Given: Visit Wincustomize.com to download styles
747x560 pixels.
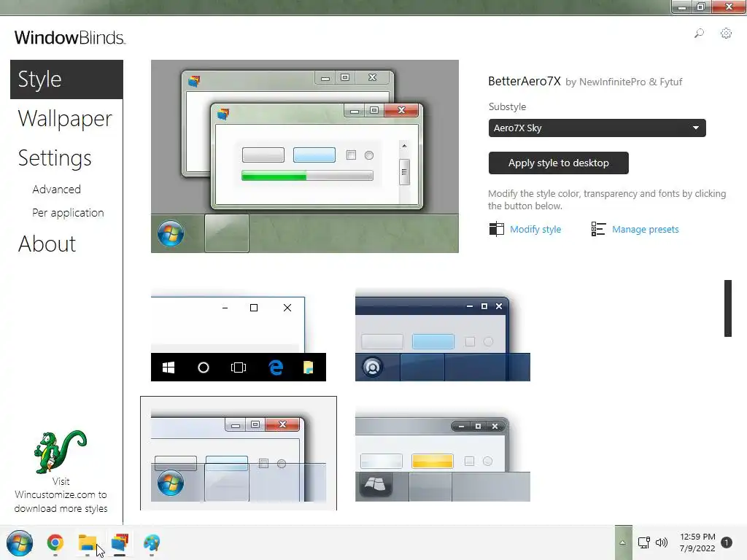Looking at the screenshot, I should click(x=61, y=495).
